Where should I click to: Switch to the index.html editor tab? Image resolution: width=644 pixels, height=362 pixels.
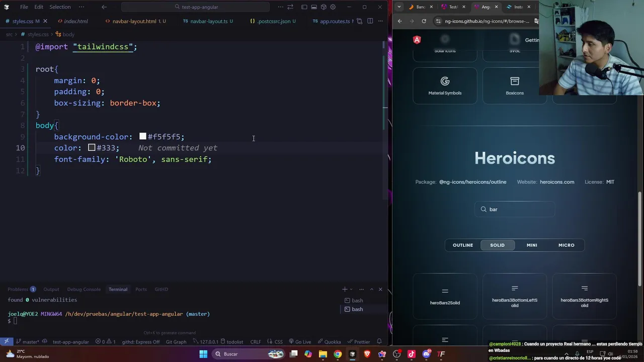click(75, 21)
